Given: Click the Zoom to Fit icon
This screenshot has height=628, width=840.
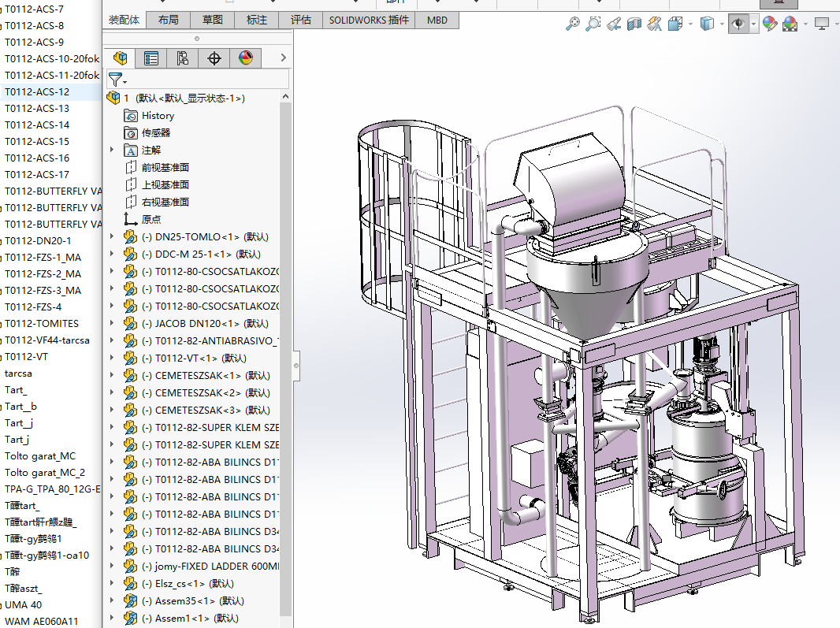Looking at the screenshot, I should pyautogui.click(x=573, y=24).
